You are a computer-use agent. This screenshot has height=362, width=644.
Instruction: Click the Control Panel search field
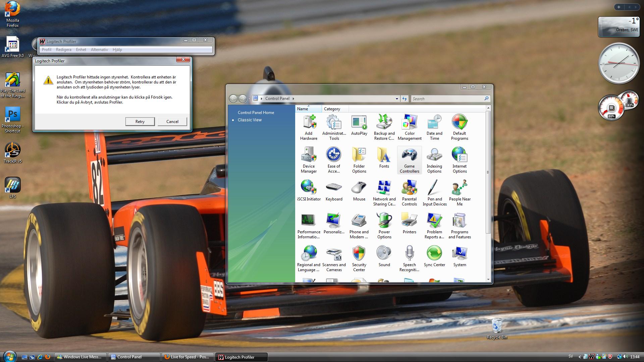448,99
